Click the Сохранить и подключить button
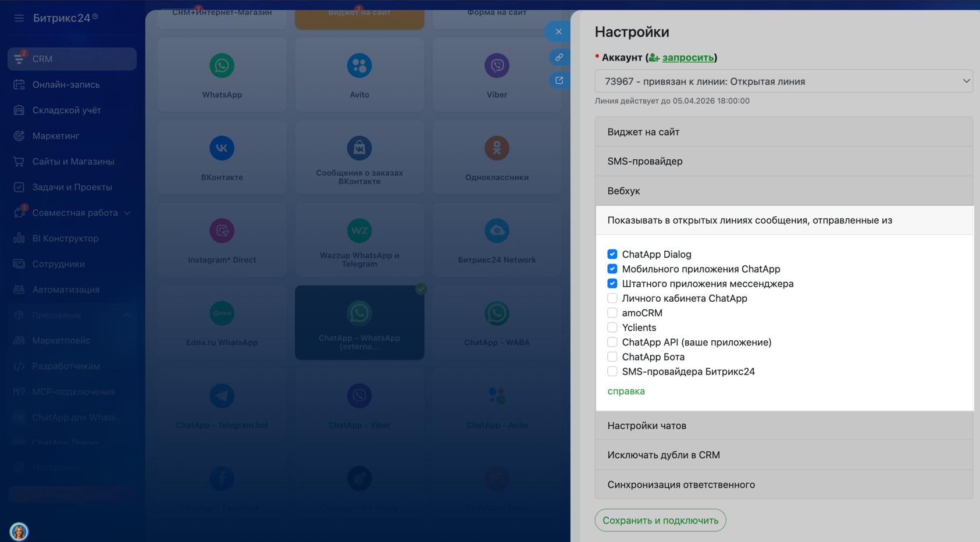This screenshot has width=980, height=542. [x=660, y=520]
